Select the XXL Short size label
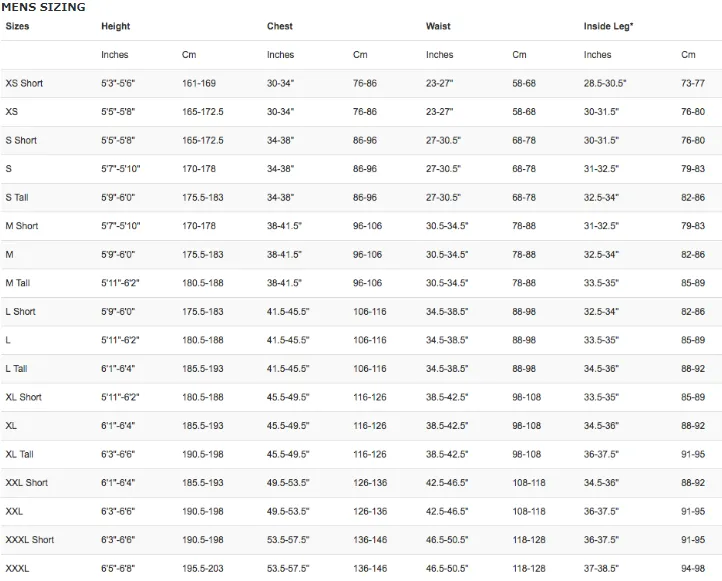 27,483
